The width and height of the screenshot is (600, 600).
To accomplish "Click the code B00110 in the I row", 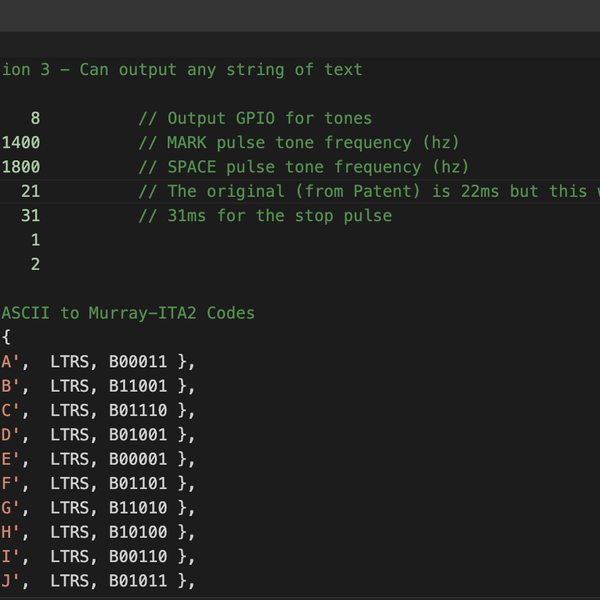I will [138, 557].
